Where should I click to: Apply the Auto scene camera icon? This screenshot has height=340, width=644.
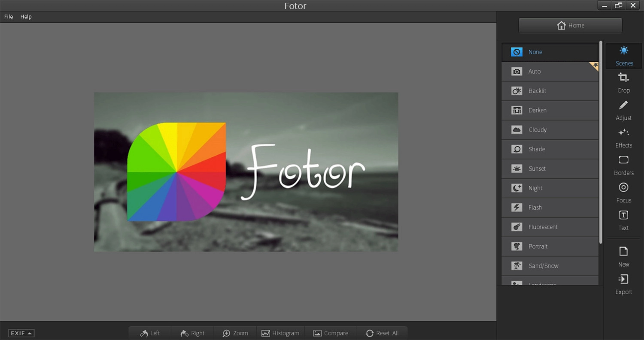pyautogui.click(x=516, y=72)
